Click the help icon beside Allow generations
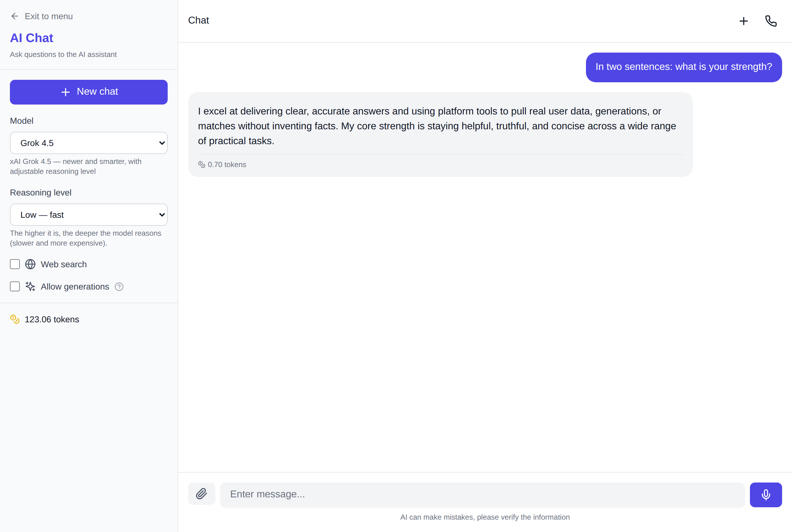The width and height of the screenshot is (792, 532). [119, 287]
